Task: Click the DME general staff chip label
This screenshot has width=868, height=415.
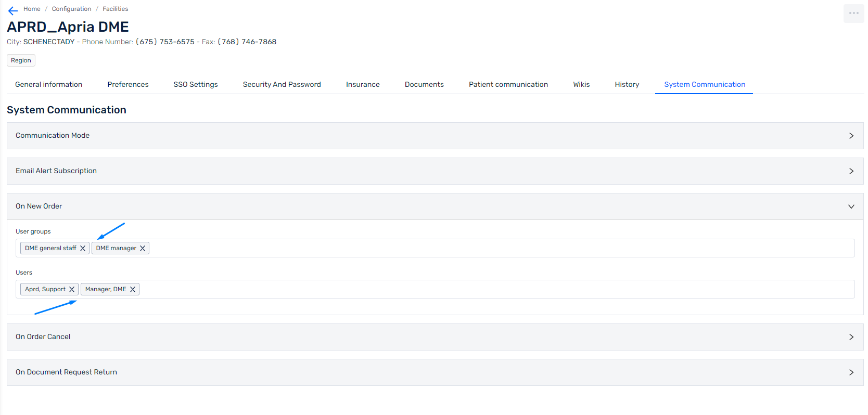Action: pyautogui.click(x=50, y=248)
